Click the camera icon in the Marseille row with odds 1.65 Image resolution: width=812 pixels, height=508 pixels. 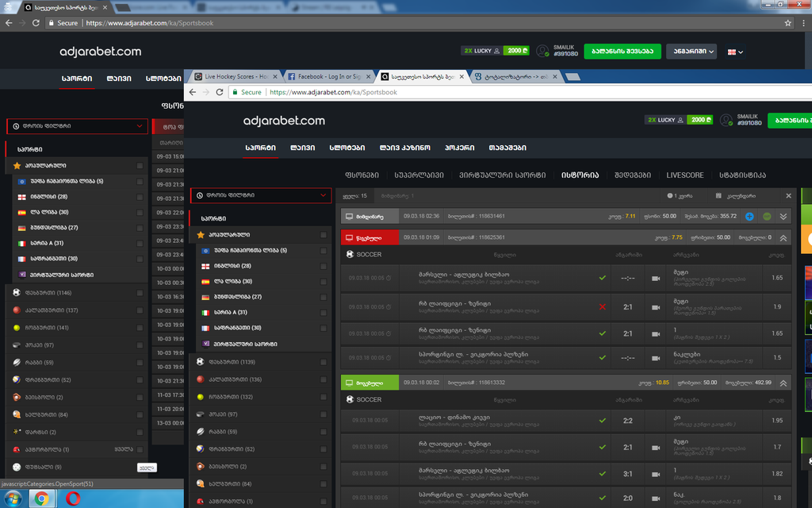(x=656, y=279)
